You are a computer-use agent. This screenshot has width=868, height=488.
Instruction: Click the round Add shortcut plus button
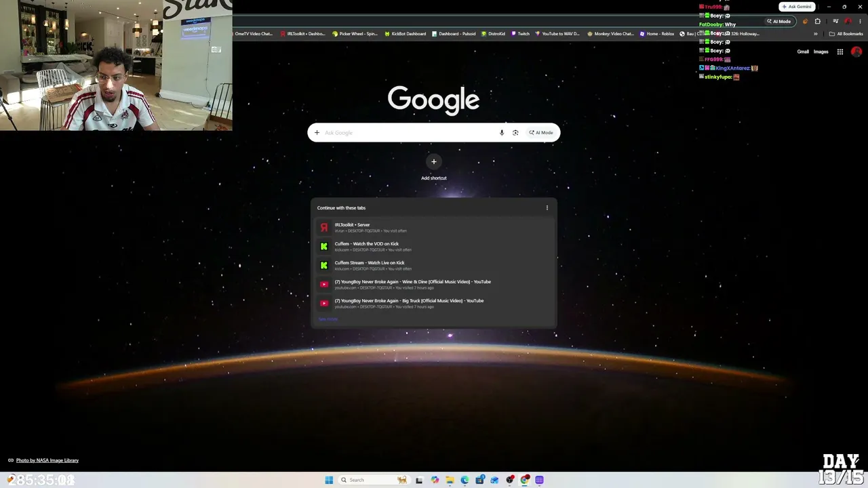pos(434,161)
